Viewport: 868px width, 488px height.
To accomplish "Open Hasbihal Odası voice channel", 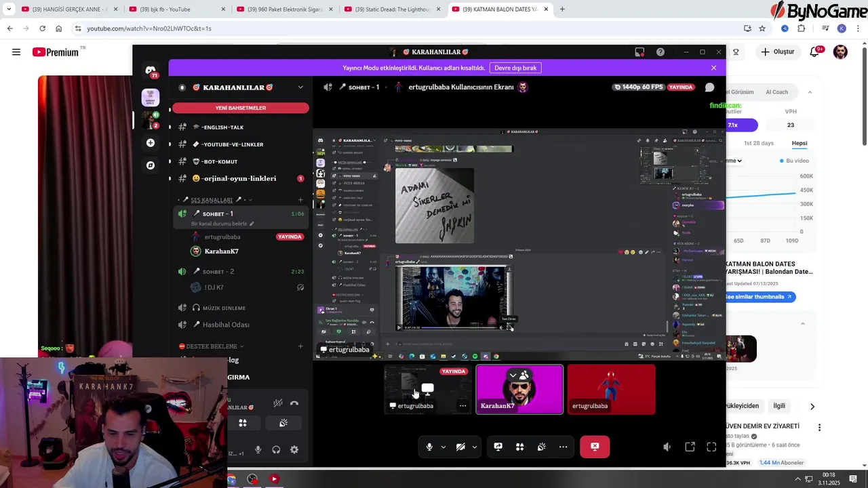I will 239,325.
